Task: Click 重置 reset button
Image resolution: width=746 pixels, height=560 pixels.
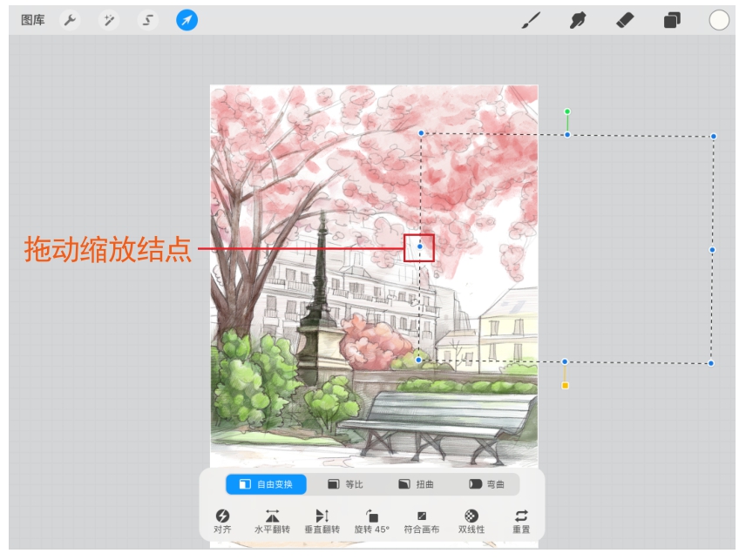Action: pos(521,522)
